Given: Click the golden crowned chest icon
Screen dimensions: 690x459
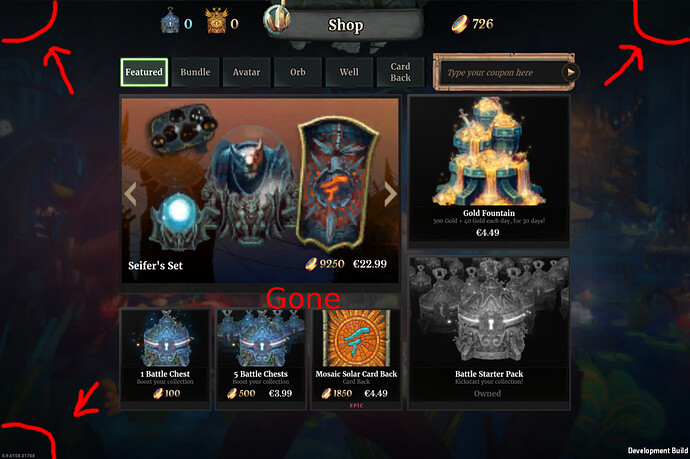Looking at the screenshot, I should (x=216, y=22).
